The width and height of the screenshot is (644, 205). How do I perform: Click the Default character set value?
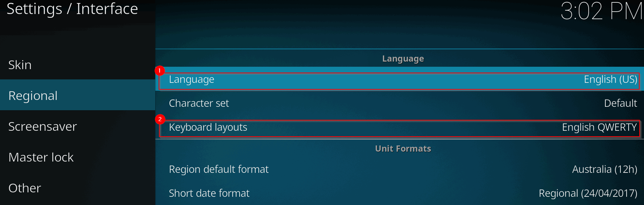(x=620, y=103)
